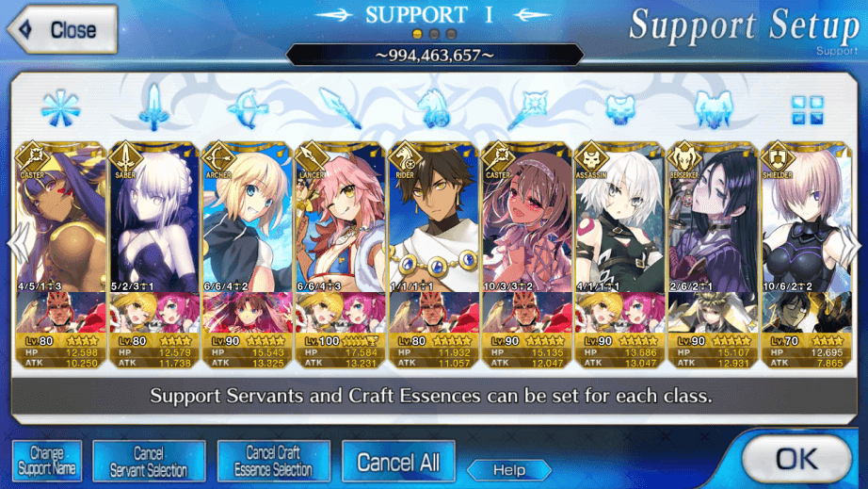Select the Saber class sword icon
868x489 pixels.
click(153, 108)
